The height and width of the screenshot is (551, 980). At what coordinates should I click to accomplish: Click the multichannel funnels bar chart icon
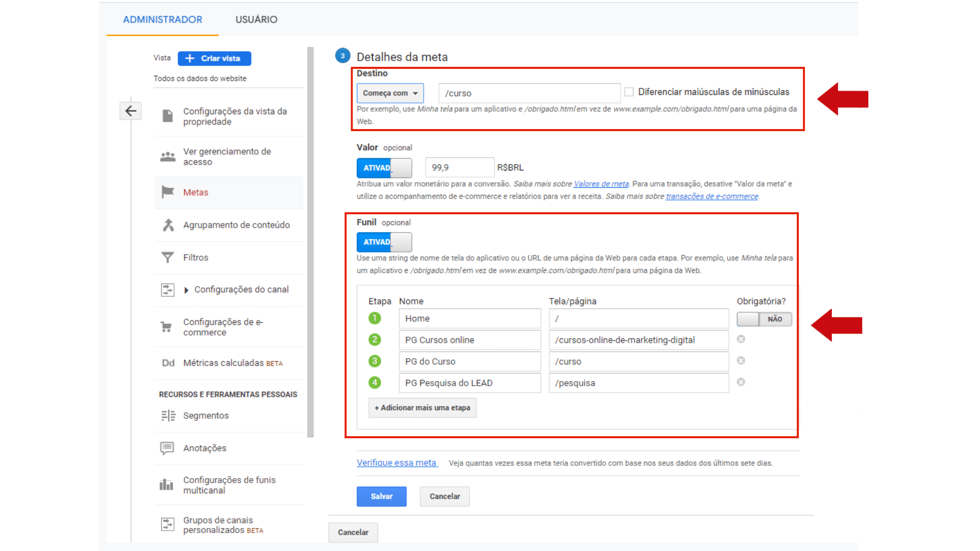(166, 484)
